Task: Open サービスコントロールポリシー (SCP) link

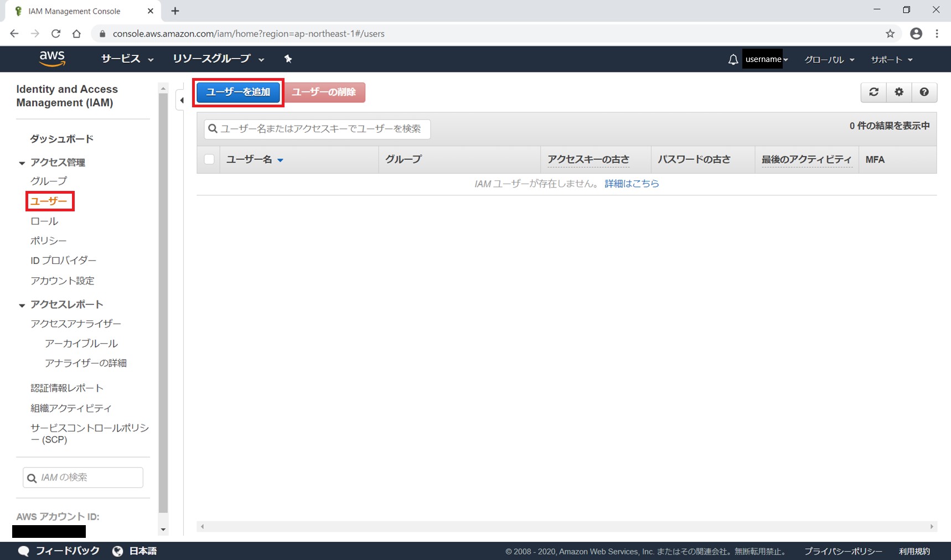Action: coord(90,434)
